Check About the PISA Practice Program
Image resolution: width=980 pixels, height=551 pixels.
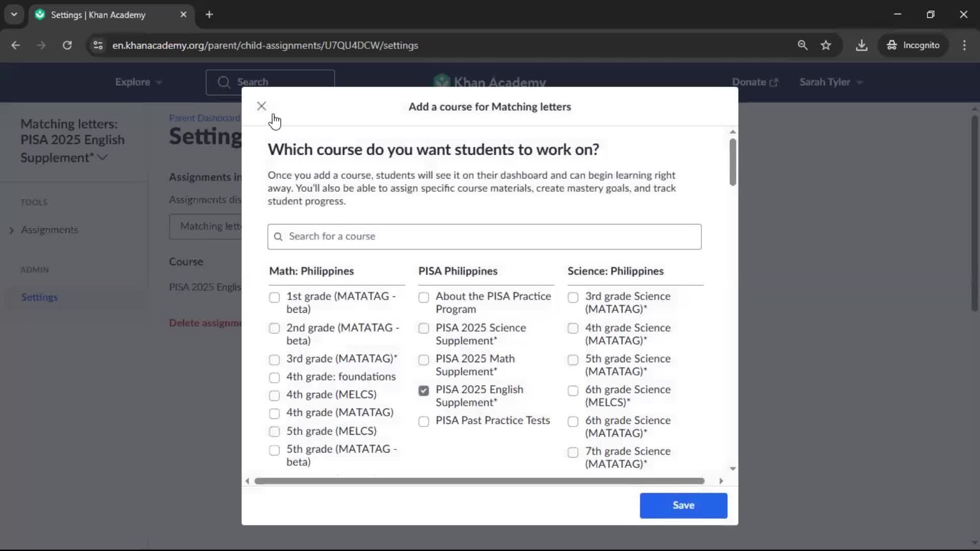pos(424,297)
